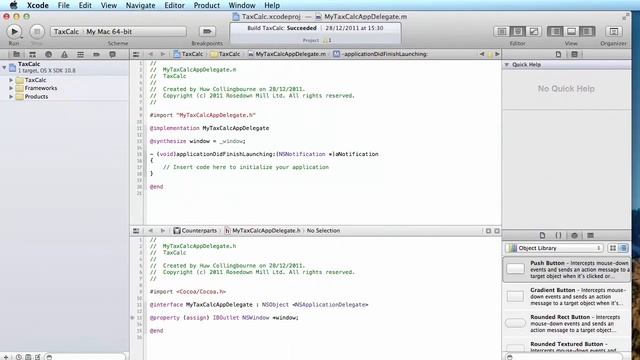640x360 pixels.
Task: Show the Quick Help inspector
Action: coord(574,54)
